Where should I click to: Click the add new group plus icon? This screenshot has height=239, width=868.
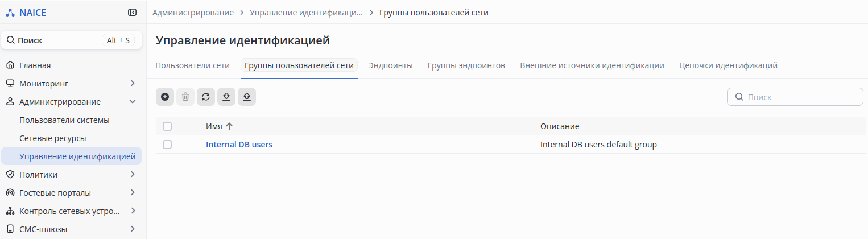pos(165,97)
